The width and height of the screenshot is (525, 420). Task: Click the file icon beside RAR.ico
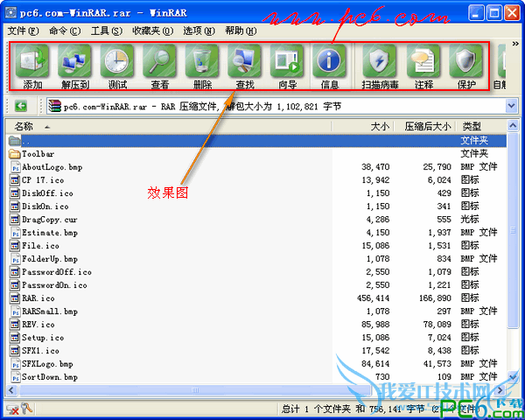(15, 298)
